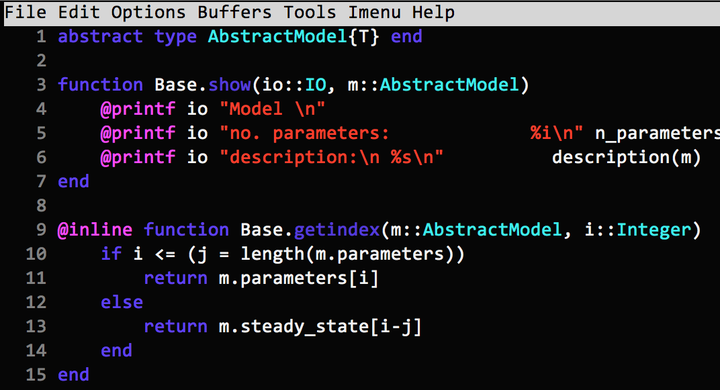
Task: Click the "Model \n" string literal
Action: [272, 109]
